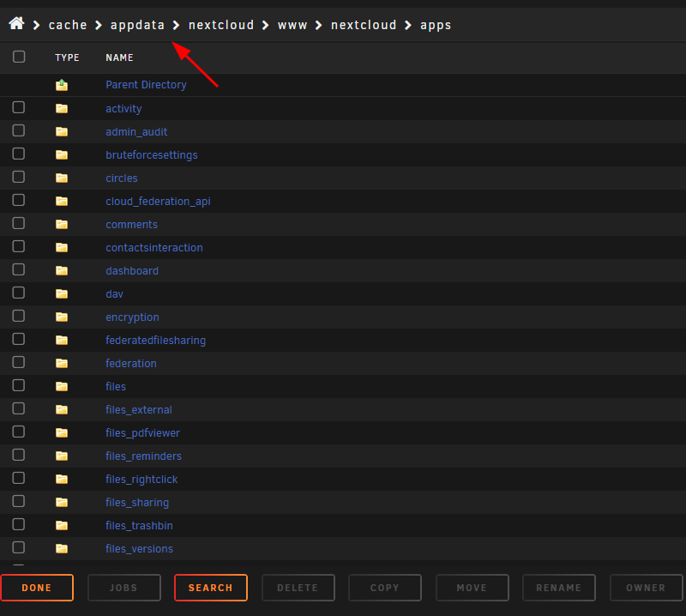Click the folder icon for files_sharing
The height and width of the screenshot is (616, 686).
click(62, 503)
